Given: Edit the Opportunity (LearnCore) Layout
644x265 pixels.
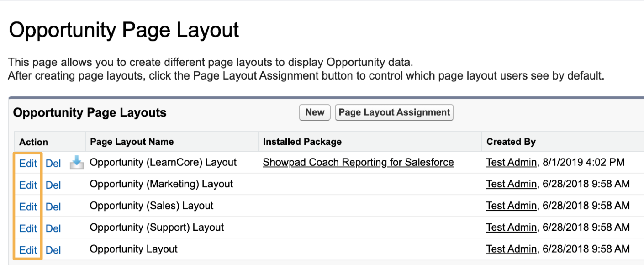Looking at the screenshot, I should [28, 163].
